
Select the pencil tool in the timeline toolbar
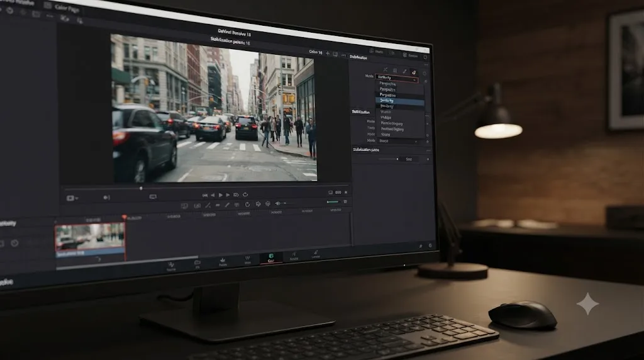(227, 205)
